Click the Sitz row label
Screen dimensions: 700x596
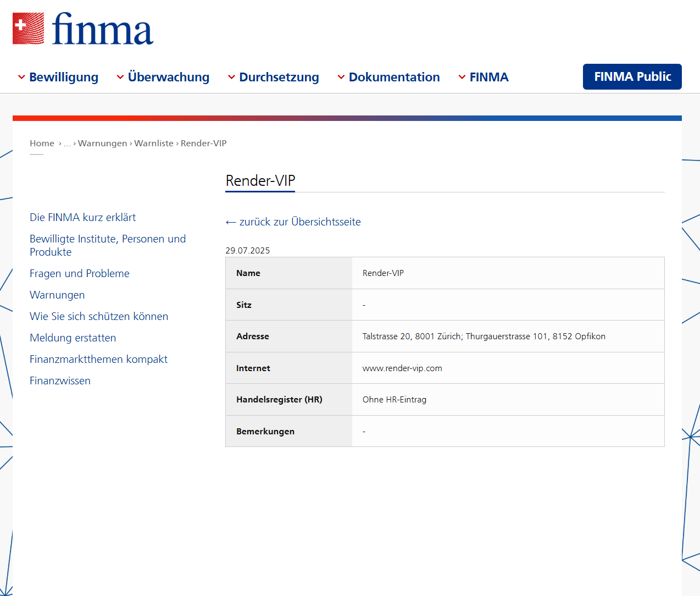pos(244,305)
